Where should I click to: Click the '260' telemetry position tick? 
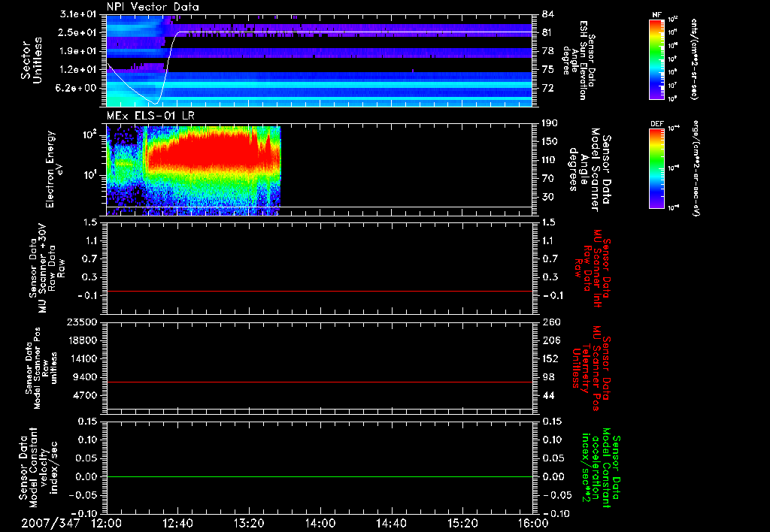(550, 322)
